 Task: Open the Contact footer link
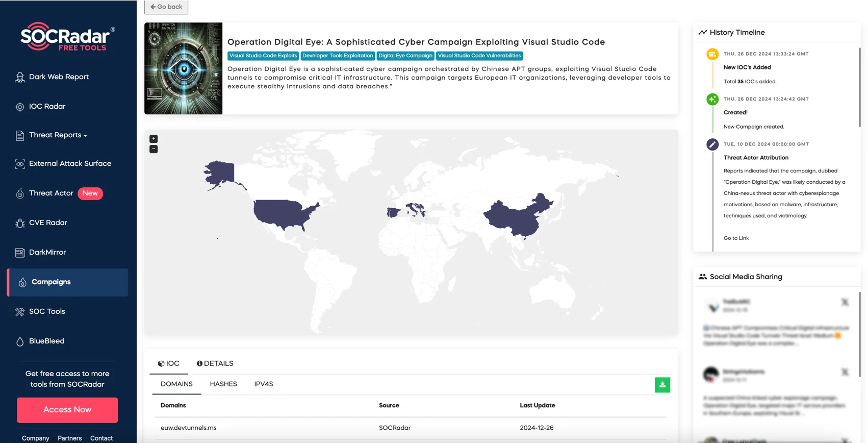pyautogui.click(x=101, y=438)
